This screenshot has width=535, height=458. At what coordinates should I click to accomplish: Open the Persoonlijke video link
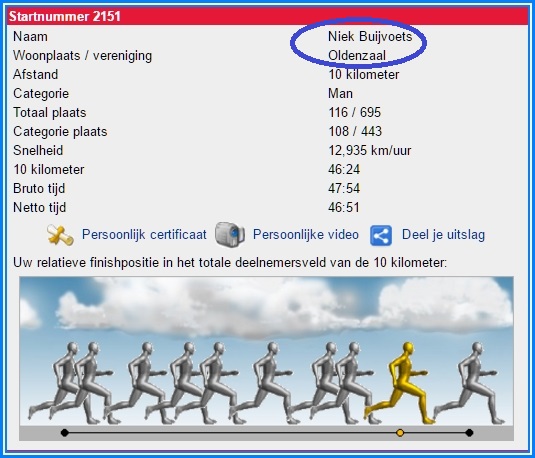pos(306,234)
